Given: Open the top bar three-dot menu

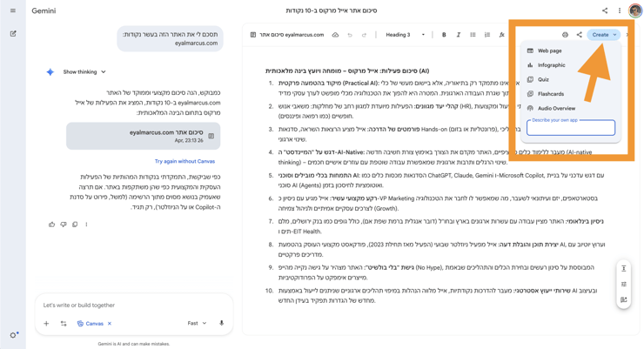Looking at the screenshot, I should (620, 10).
